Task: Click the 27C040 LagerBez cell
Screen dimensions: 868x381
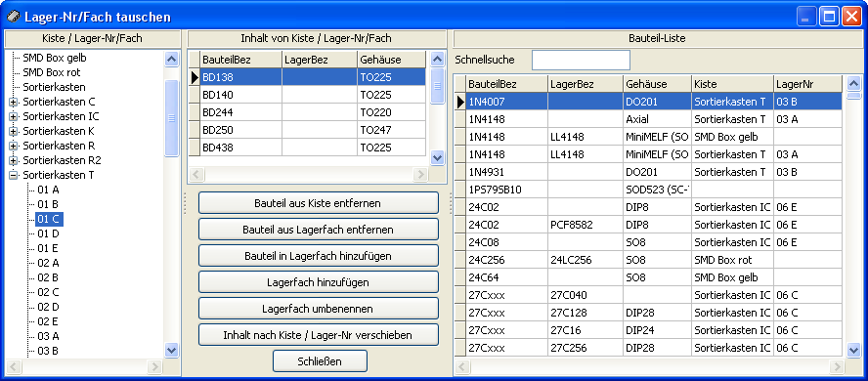Action: [586, 295]
